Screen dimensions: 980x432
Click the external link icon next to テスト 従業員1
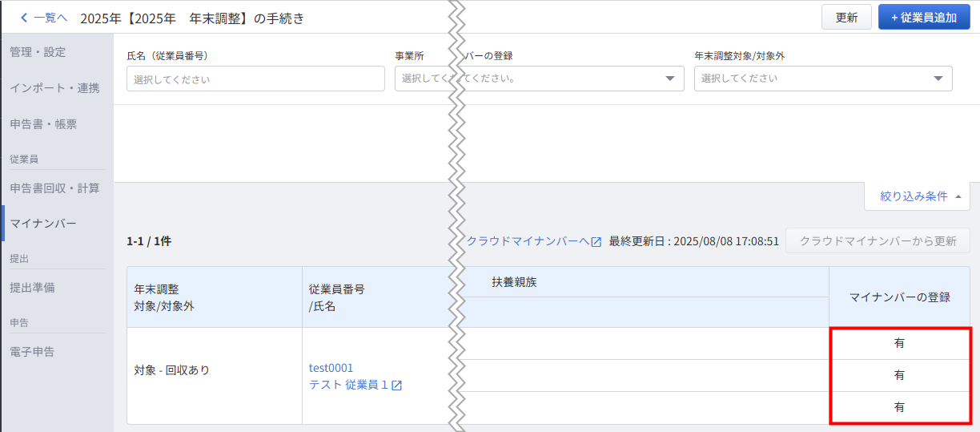(397, 386)
